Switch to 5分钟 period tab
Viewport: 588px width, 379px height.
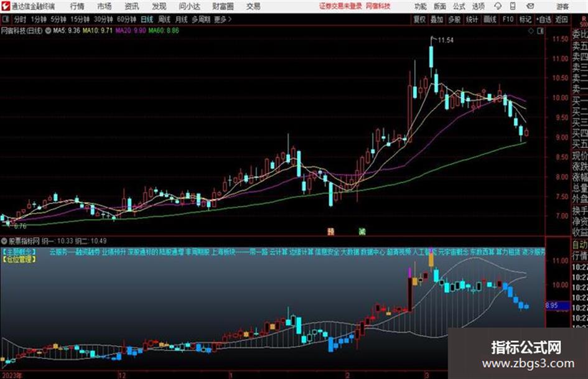click(x=58, y=19)
